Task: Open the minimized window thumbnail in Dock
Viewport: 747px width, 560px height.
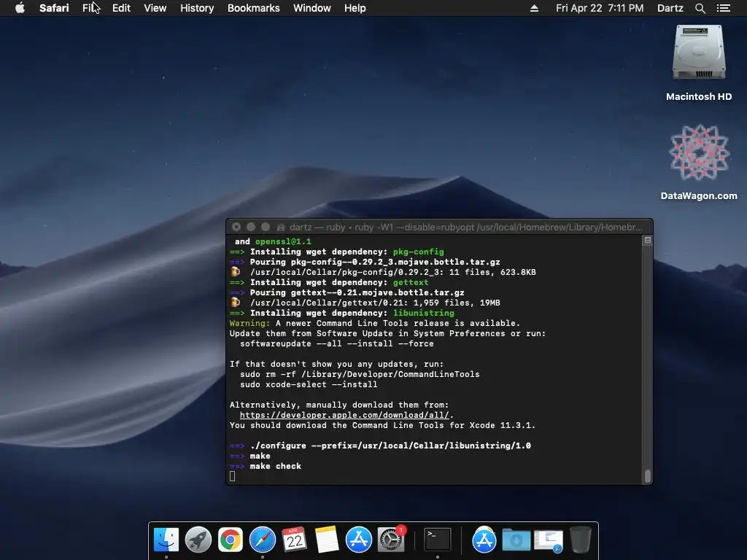Action: 549,540
